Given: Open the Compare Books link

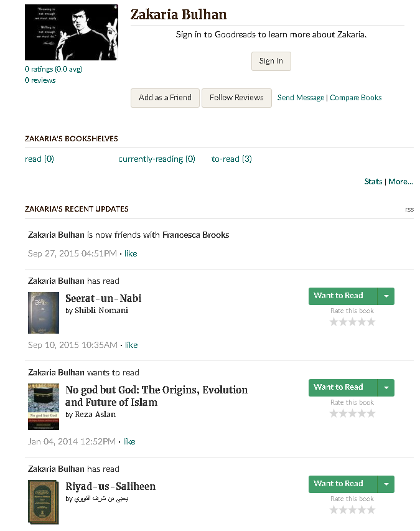Looking at the screenshot, I should (355, 98).
